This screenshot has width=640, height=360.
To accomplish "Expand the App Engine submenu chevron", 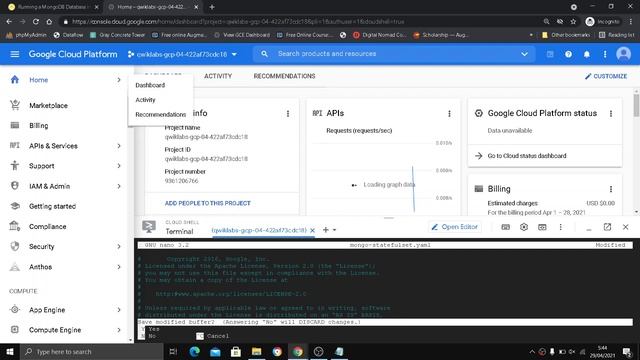I will point(119,310).
